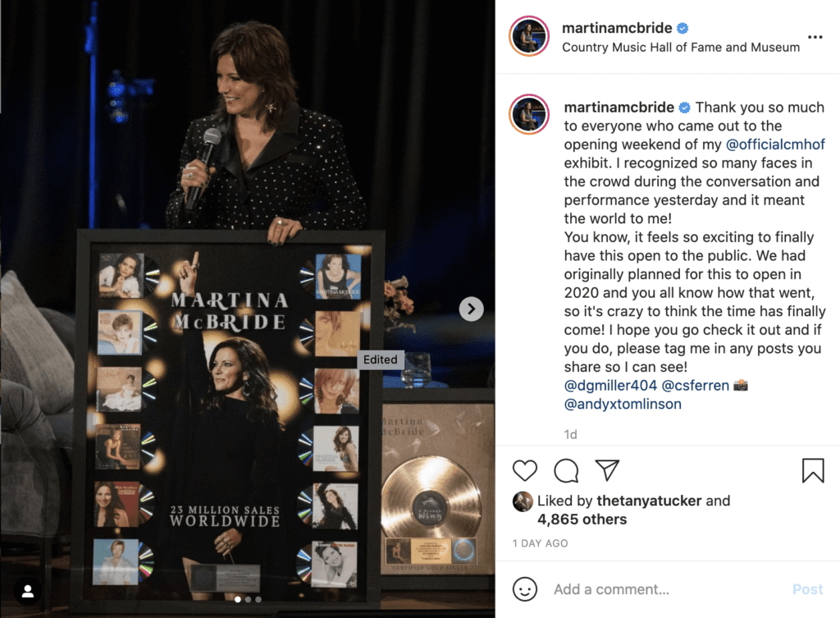This screenshot has height=618, width=840.
Task: Click the Post comment button
Action: [x=807, y=589]
